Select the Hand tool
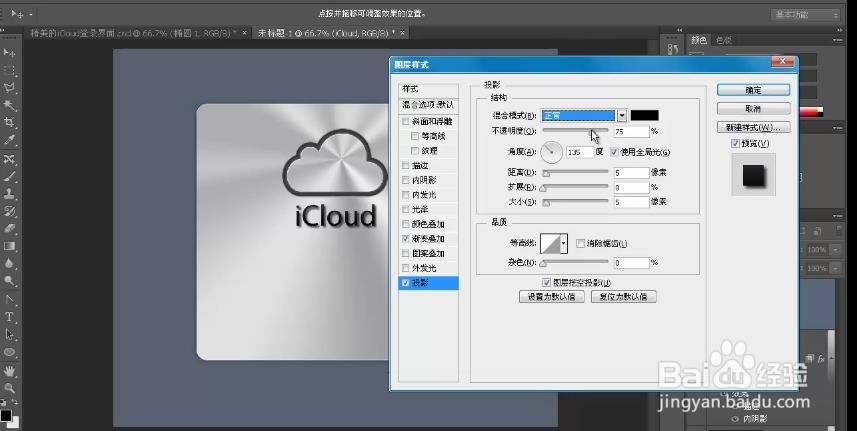Image resolution: width=857 pixels, height=431 pixels. [x=9, y=371]
